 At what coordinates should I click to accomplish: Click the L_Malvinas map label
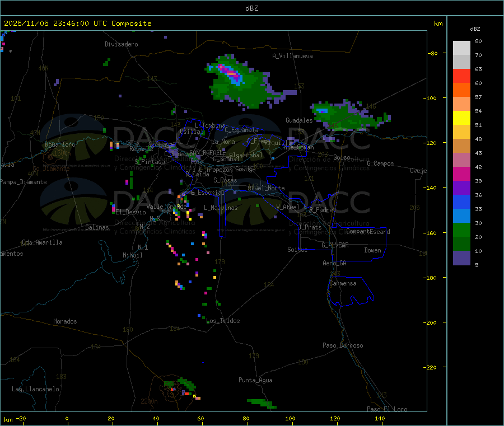coord(221,208)
